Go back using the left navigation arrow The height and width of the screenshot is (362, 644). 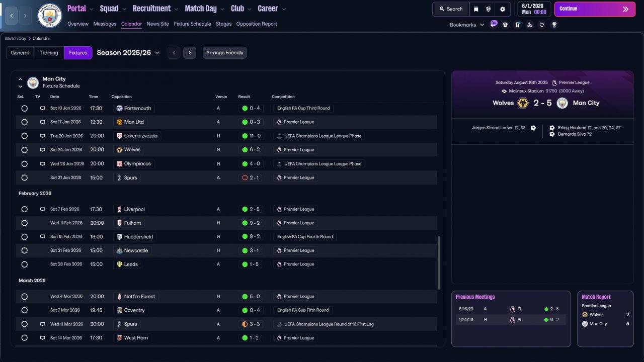(x=12, y=16)
